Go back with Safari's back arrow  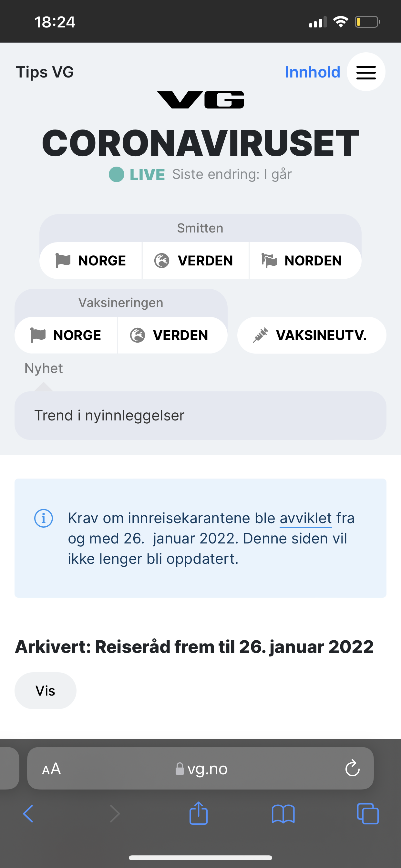pyautogui.click(x=28, y=814)
